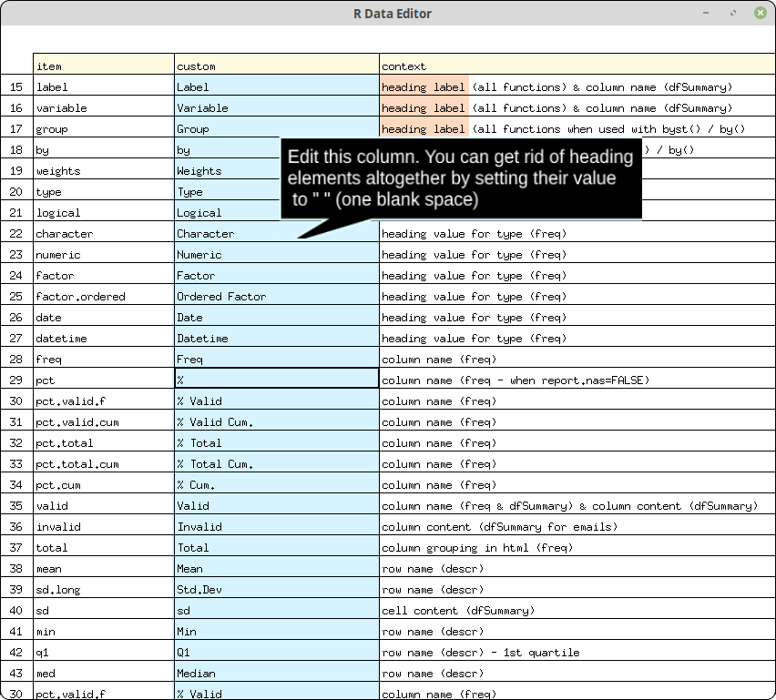Click the "context" column header
Viewport: 776px width, 700px height.
click(x=577, y=66)
